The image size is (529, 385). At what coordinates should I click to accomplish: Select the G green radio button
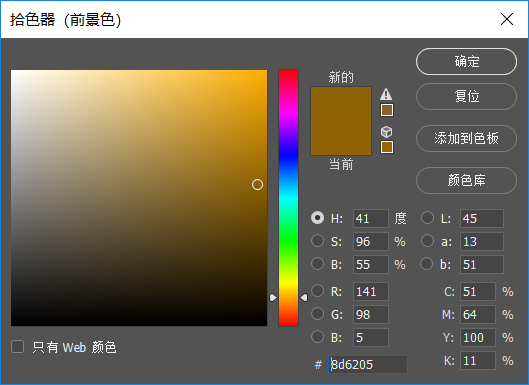(317, 313)
